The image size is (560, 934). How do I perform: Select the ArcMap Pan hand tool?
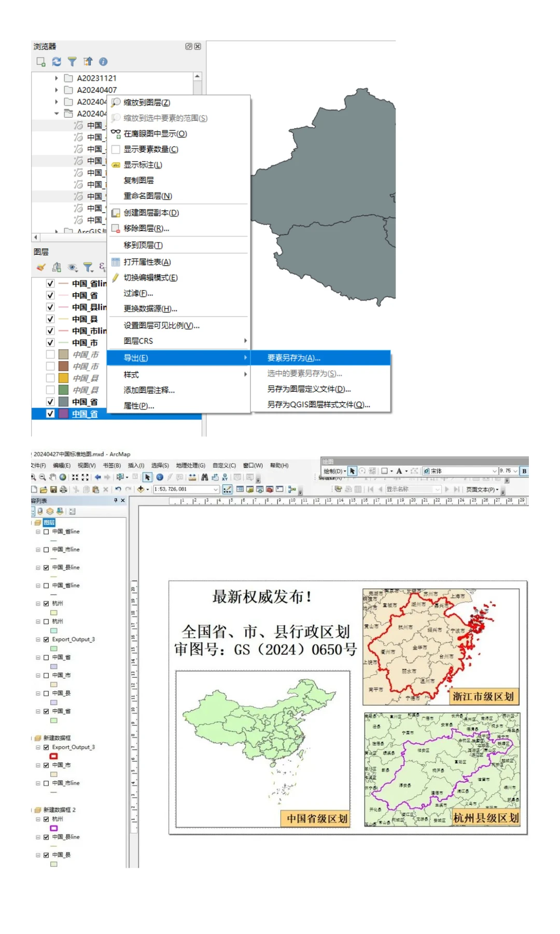[x=52, y=477]
